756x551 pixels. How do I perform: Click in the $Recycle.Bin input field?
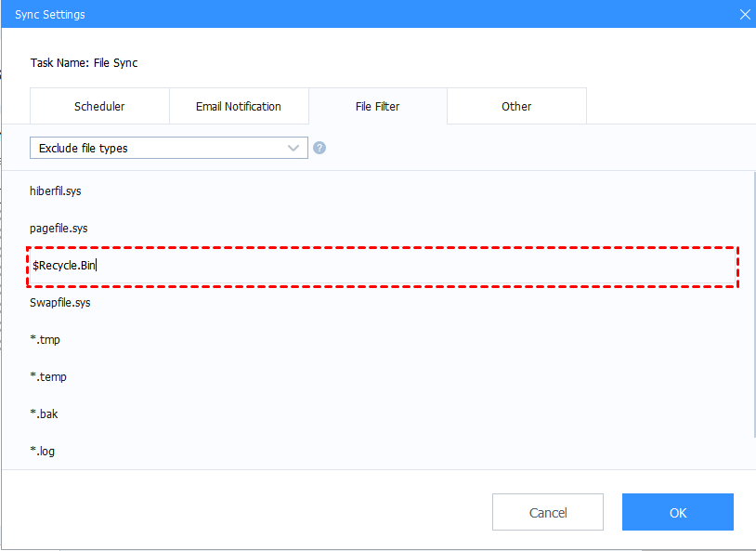pyautogui.click(x=383, y=266)
